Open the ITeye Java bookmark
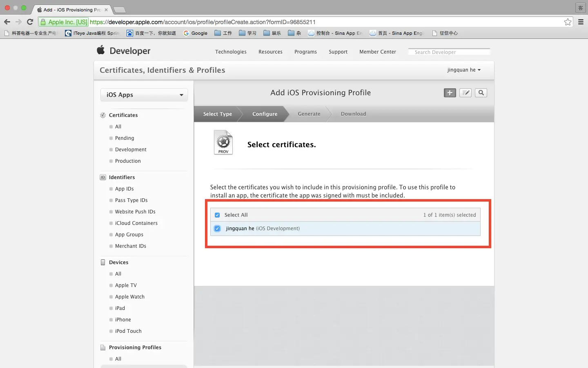 coord(92,33)
